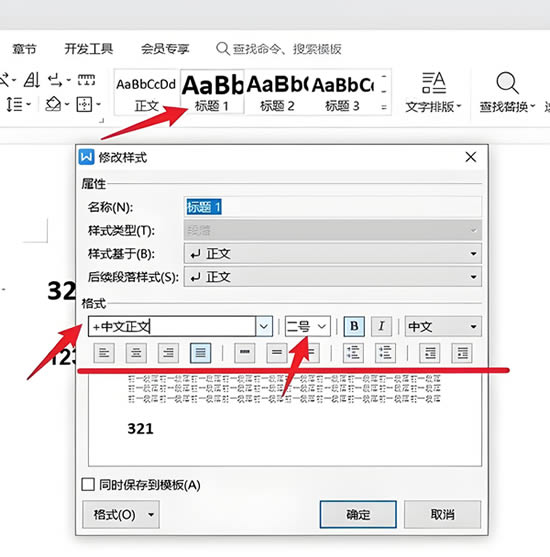Open the 会员专享 ribbon tab
Viewport: 550px width, 557px height.
[165, 49]
